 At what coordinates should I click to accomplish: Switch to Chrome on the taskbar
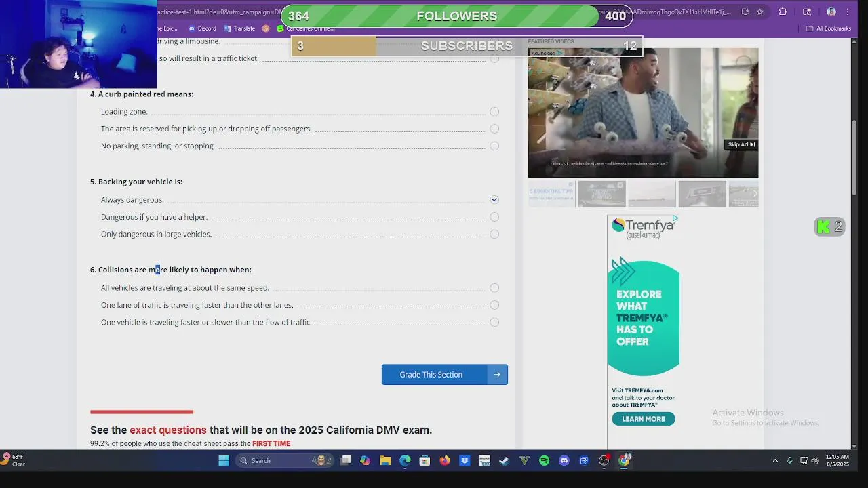point(624,461)
